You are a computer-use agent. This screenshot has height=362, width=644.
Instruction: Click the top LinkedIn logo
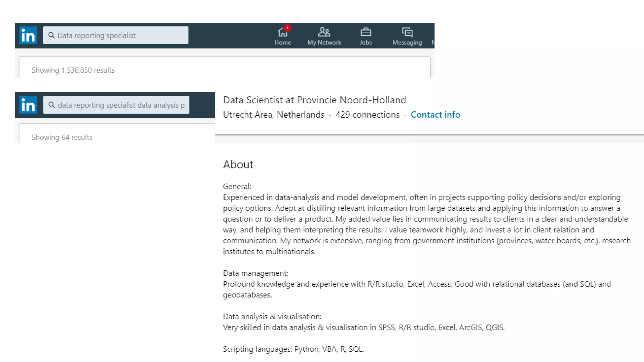point(28,35)
